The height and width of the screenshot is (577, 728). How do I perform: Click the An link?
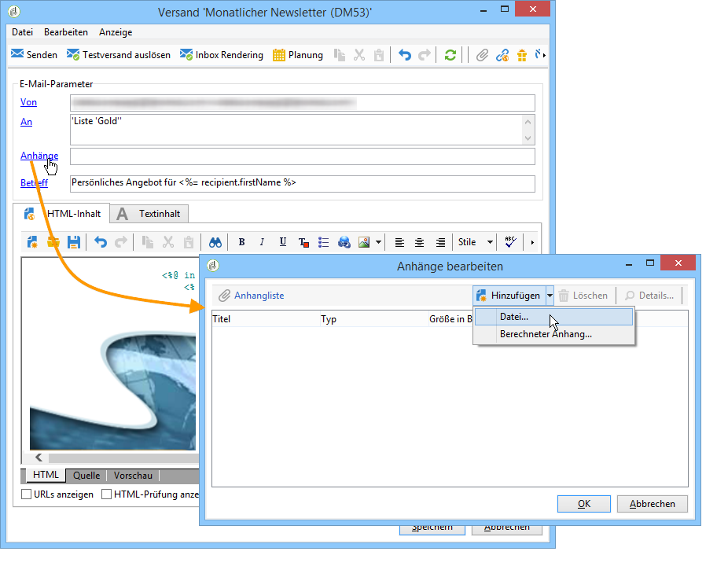pos(26,122)
